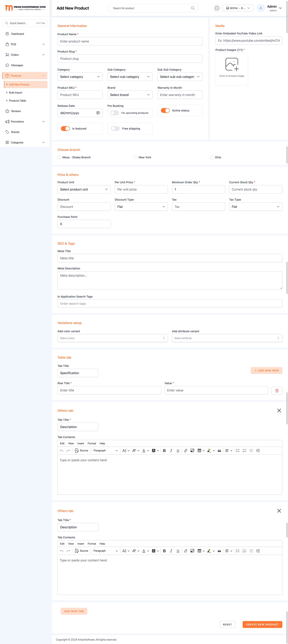This screenshot has height=644, width=288.
Task: Expand the Categories sidebar menu
Action: [25, 143]
